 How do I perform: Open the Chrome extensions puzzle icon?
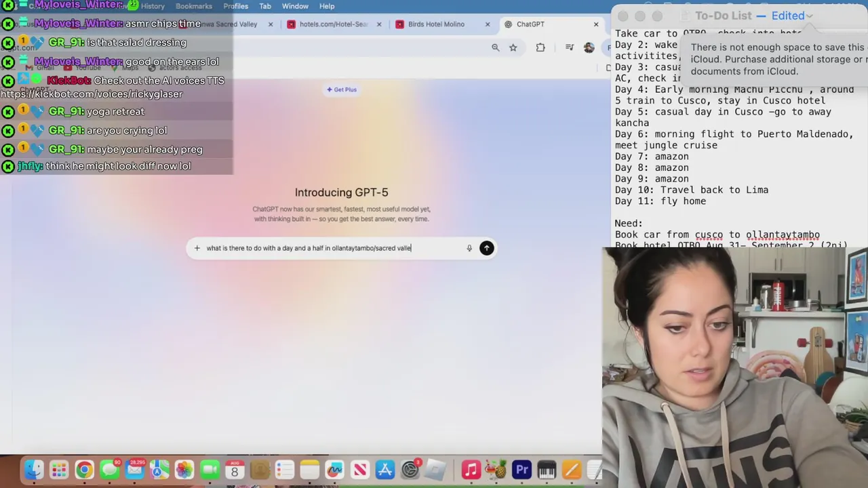point(540,47)
